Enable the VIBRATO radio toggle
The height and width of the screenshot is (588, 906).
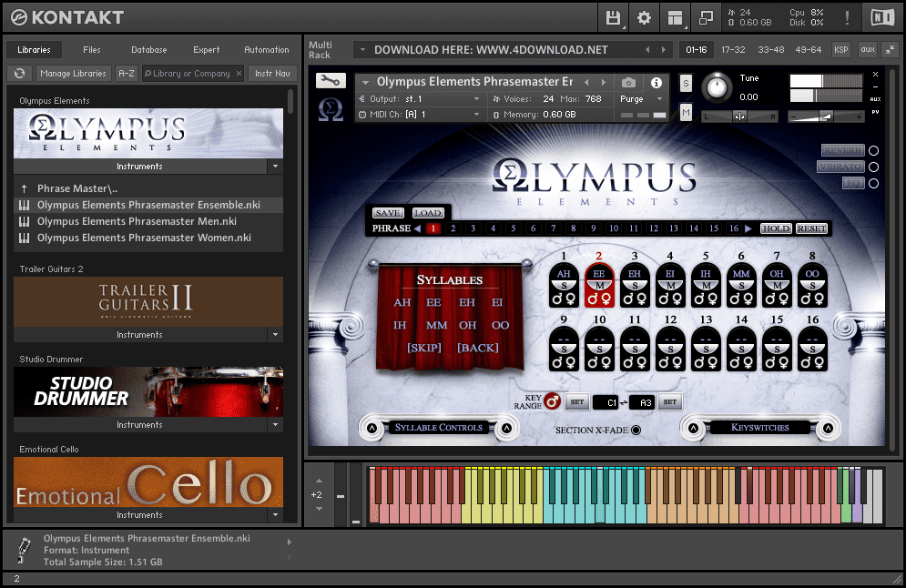873,167
